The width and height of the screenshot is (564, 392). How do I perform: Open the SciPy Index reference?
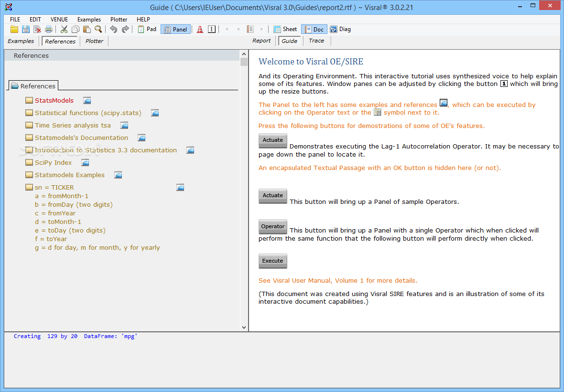(53, 163)
